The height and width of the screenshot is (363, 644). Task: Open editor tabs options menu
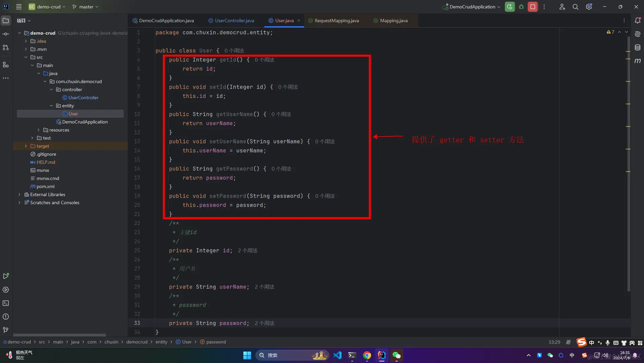[x=624, y=21]
